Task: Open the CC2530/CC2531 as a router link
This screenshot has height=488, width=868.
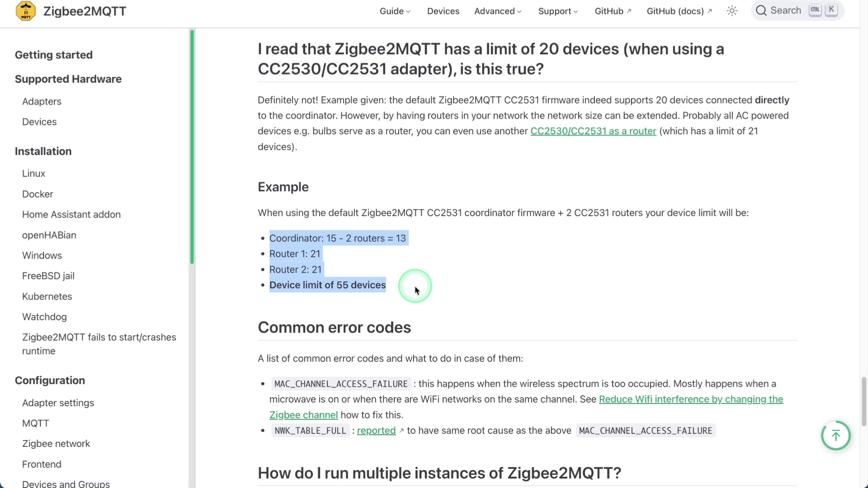Action: point(593,131)
